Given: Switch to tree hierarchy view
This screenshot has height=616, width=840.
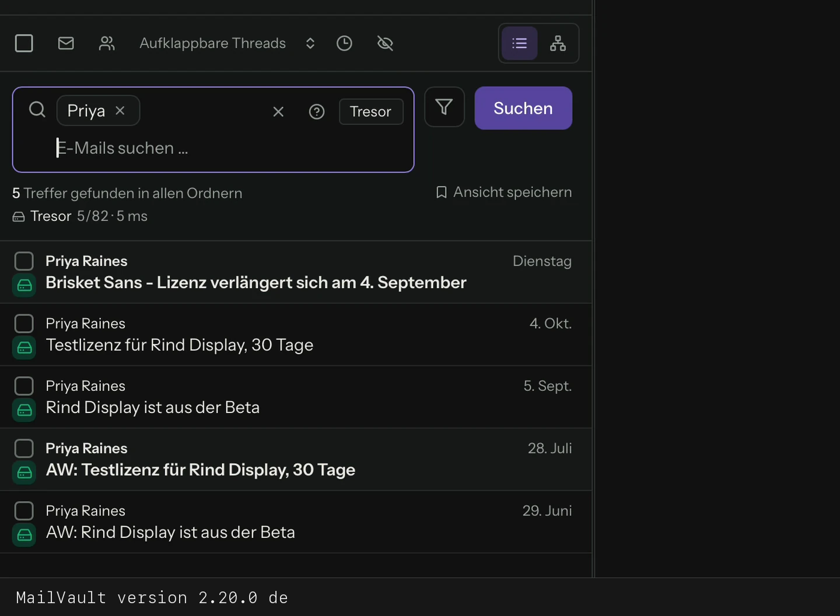Looking at the screenshot, I should pyautogui.click(x=558, y=43).
